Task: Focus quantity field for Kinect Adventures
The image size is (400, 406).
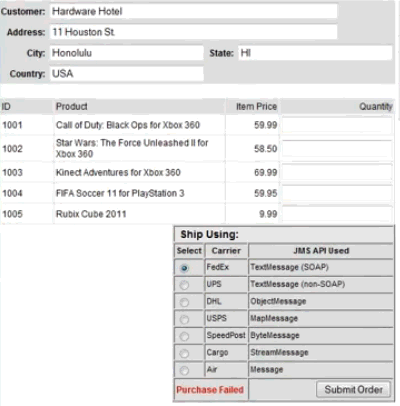Action: click(x=337, y=172)
